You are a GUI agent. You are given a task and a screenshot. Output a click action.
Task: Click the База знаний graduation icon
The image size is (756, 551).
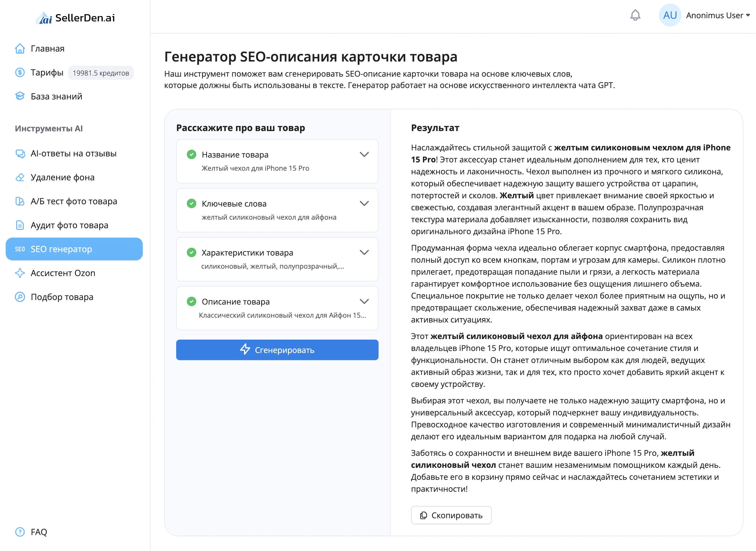click(20, 96)
